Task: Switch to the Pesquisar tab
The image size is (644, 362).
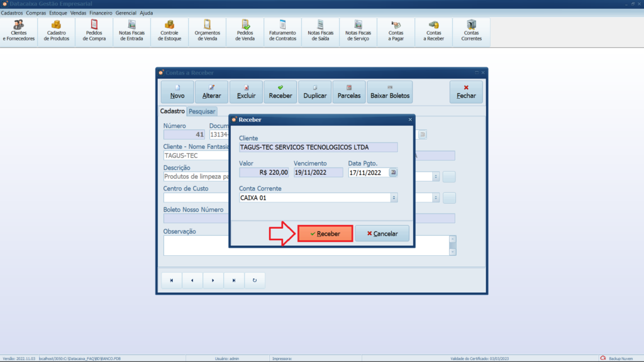Action: click(202, 111)
